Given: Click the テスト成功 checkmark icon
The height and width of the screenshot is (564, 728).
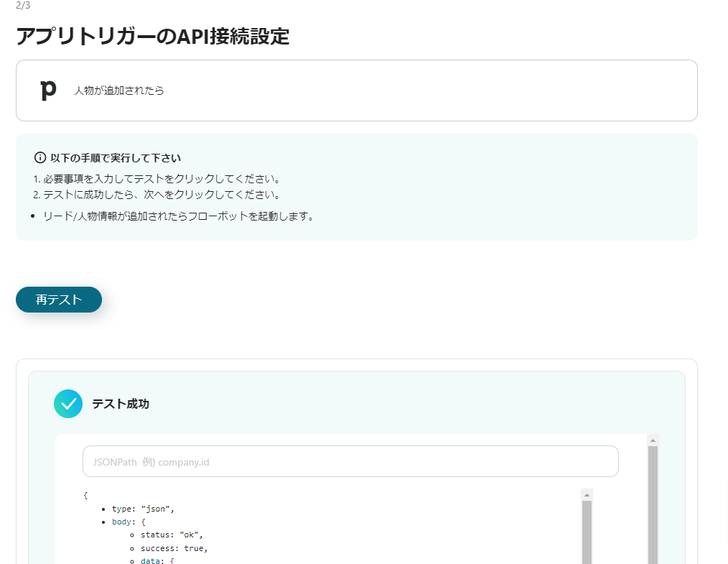Looking at the screenshot, I should pyautogui.click(x=68, y=404).
